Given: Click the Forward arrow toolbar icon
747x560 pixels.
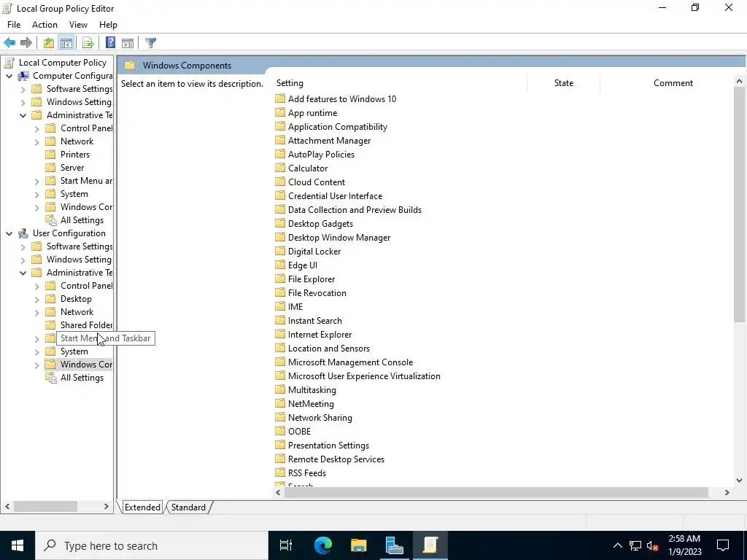Looking at the screenshot, I should (26, 43).
